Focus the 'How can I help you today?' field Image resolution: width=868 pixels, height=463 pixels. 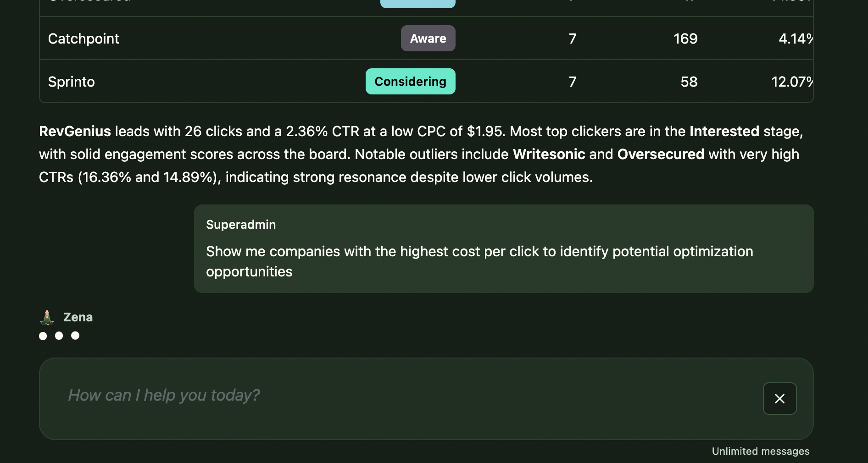click(404, 396)
